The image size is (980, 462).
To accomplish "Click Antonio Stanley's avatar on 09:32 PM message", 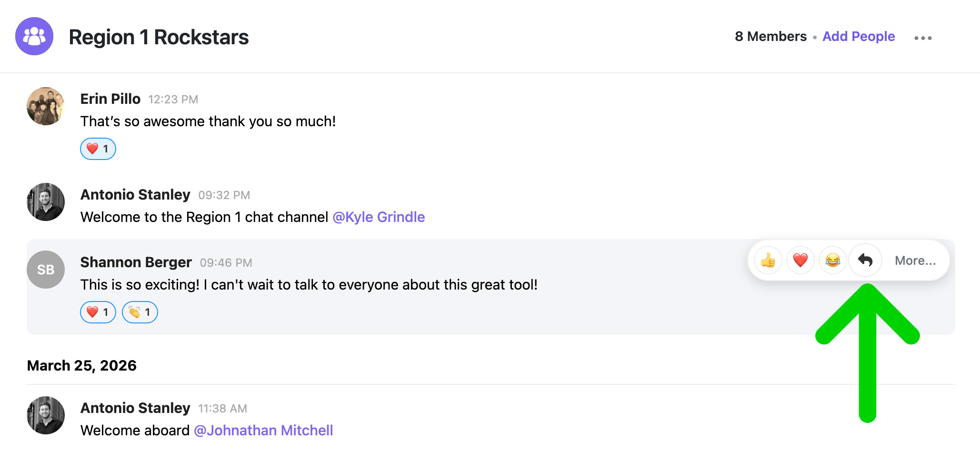I will pos(46,202).
